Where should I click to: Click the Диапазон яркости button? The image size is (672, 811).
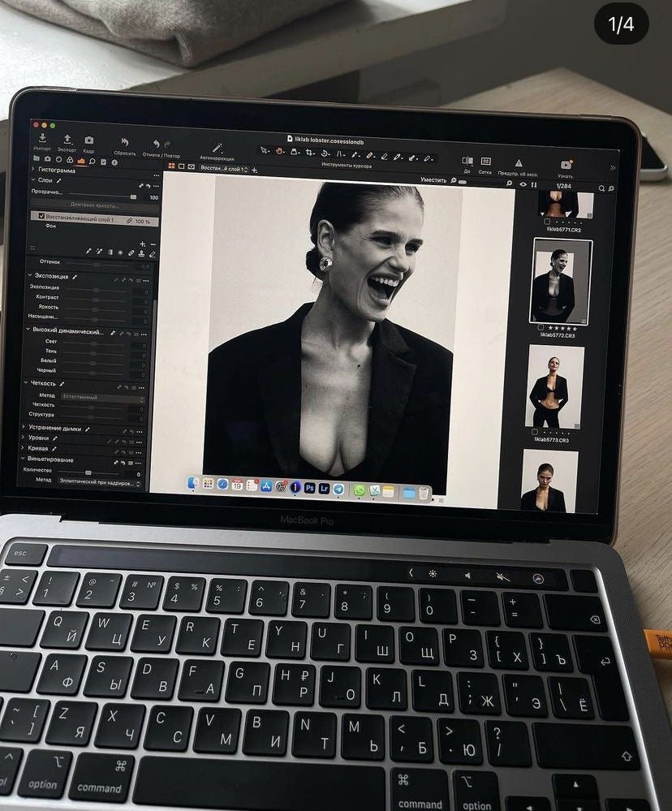(x=93, y=205)
